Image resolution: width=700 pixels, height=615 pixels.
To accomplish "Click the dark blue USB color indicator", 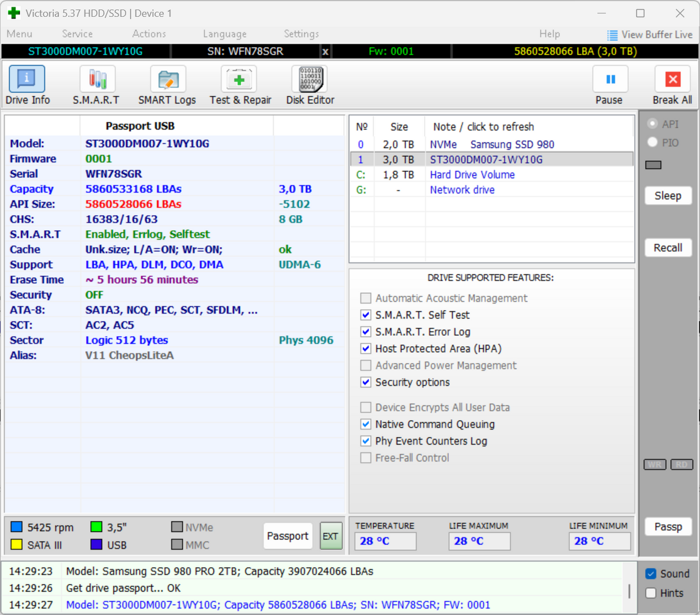I will [x=96, y=544].
